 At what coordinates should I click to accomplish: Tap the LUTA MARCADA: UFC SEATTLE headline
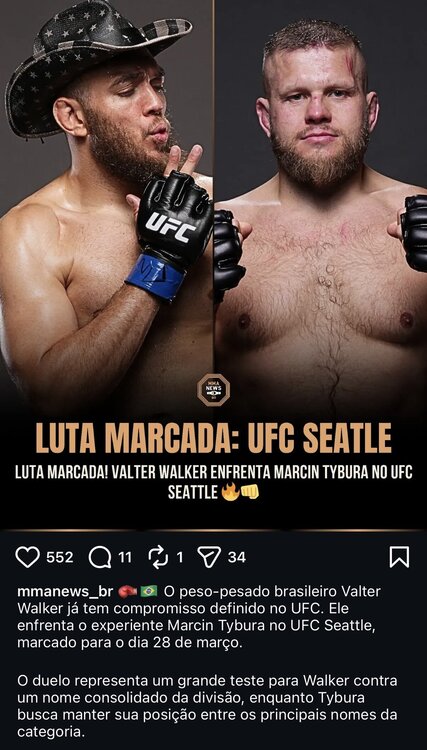(x=213, y=438)
